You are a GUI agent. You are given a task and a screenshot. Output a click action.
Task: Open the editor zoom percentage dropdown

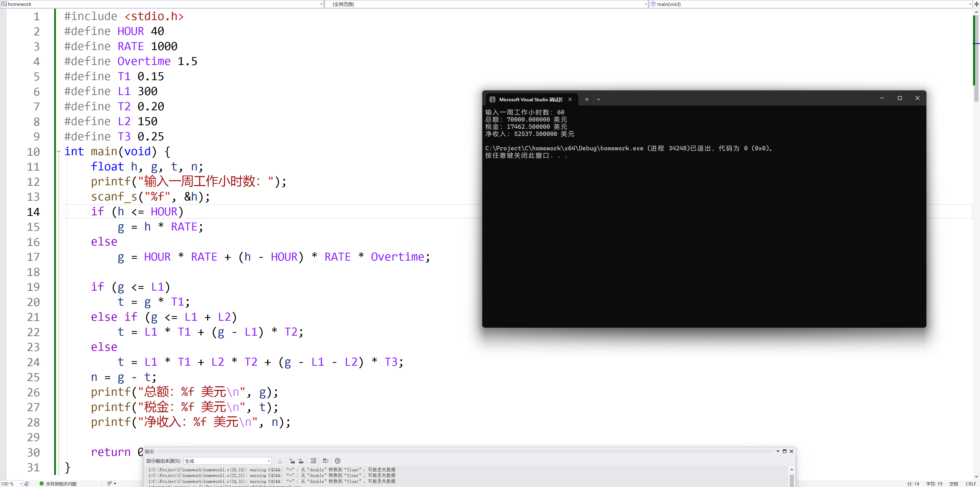pos(21,484)
